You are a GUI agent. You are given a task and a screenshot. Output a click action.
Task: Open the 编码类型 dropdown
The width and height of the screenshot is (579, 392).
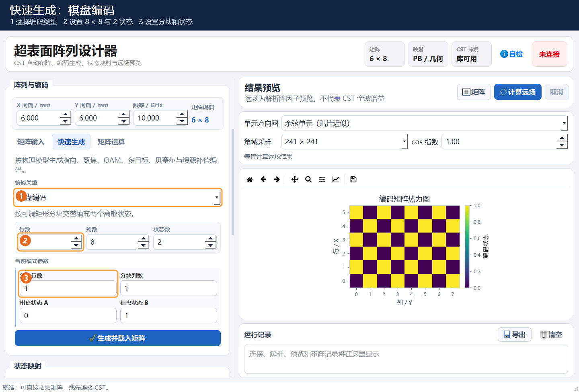pos(118,197)
